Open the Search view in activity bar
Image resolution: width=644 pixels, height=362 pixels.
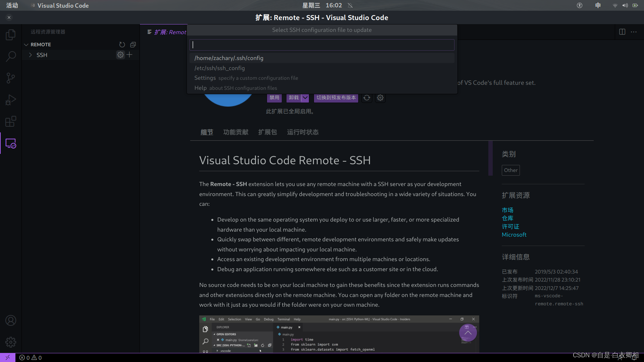tap(11, 56)
